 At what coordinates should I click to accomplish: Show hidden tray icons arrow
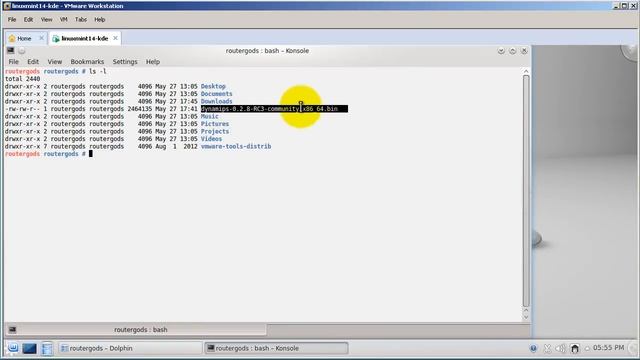pos(587,348)
